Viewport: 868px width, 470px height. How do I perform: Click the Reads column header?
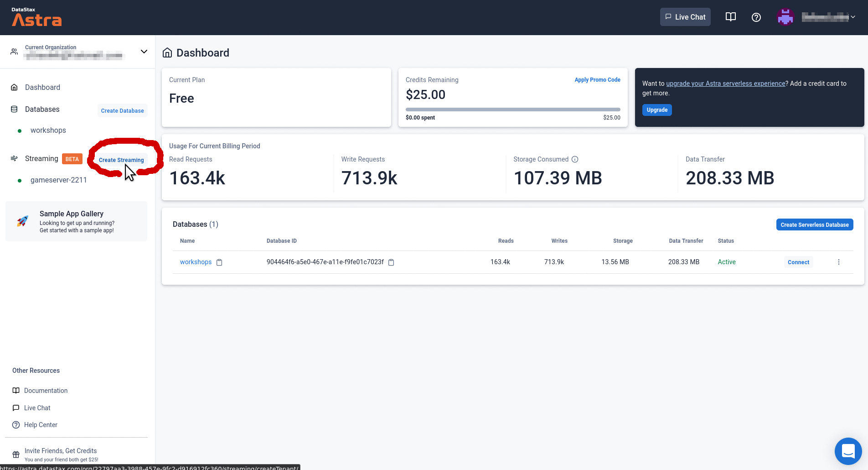click(506, 241)
